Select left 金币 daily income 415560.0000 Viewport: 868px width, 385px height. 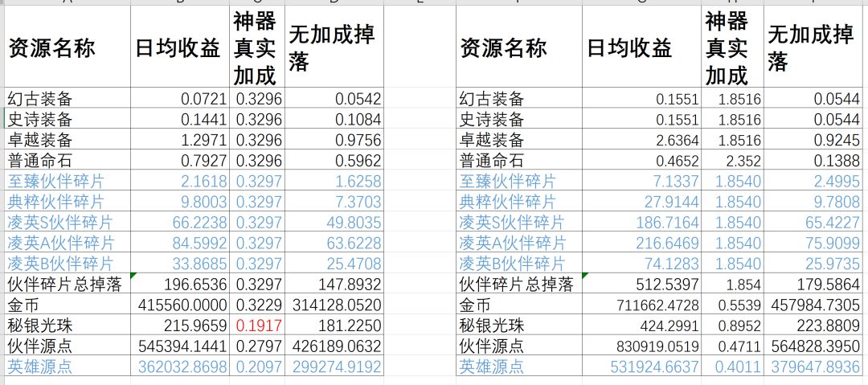(x=181, y=305)
